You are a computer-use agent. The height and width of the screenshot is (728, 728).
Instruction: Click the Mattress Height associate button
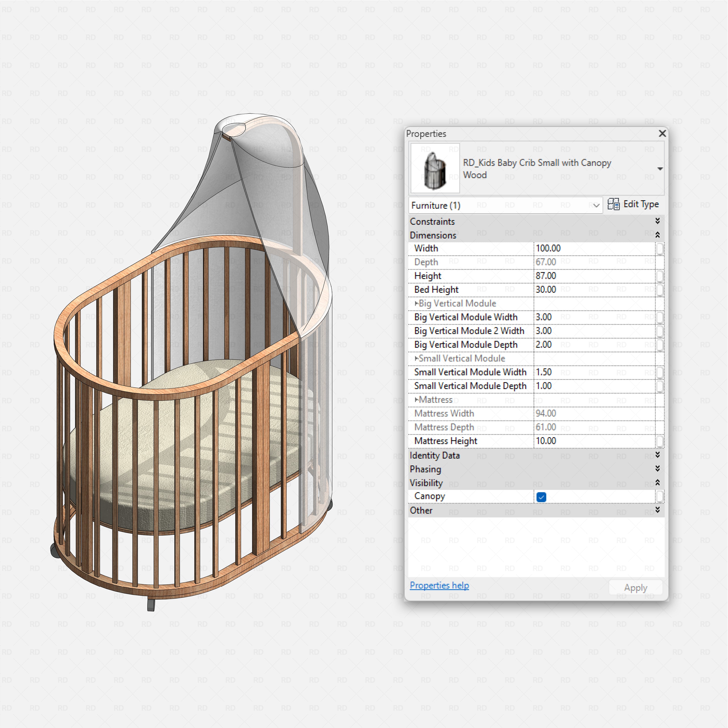click(x=660, y=441)
